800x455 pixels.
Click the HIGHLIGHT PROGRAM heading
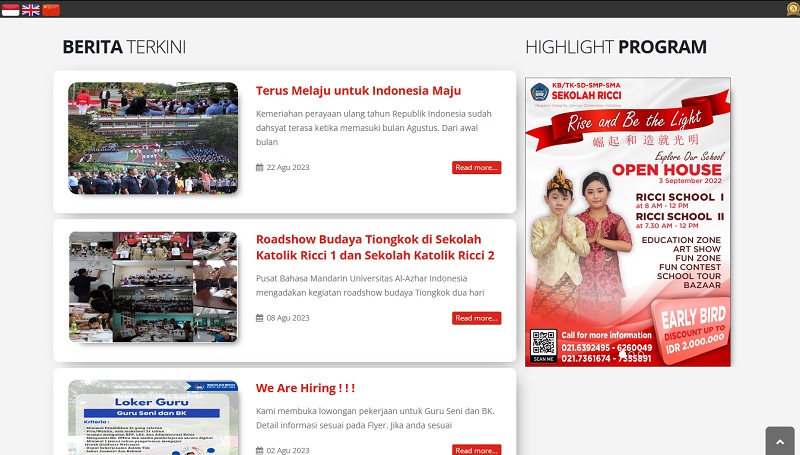coord(616,47)
